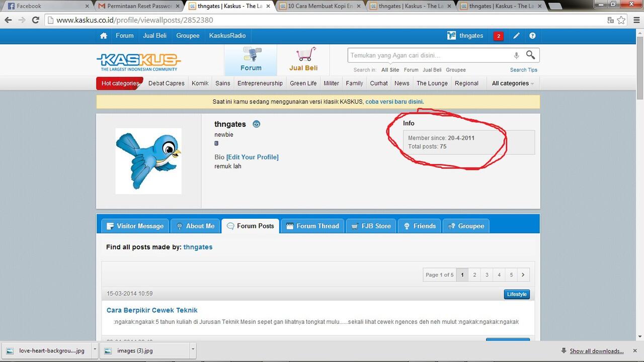Image resolution: width=644 pixels, height=362 pixels.
Task: Close the 10 Cara Membuat Kopi tab
Action: tap(359, 6)
